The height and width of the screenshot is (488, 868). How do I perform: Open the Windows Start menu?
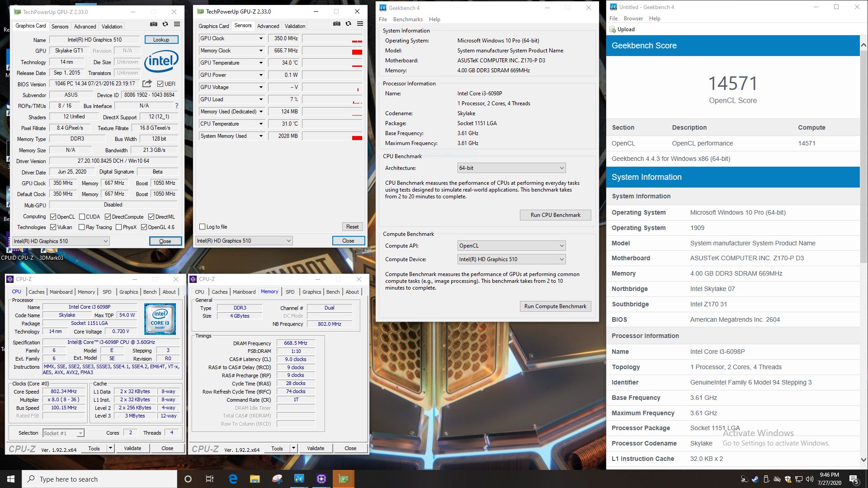click(11, 479)
